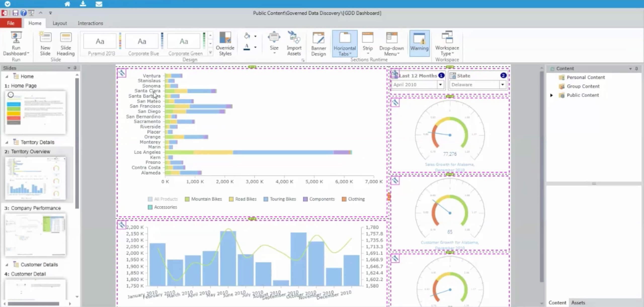Click the presentation screen icon in quick toolbar
The width and height of the screenshot is (644, 307).
(x=31, y=13)
